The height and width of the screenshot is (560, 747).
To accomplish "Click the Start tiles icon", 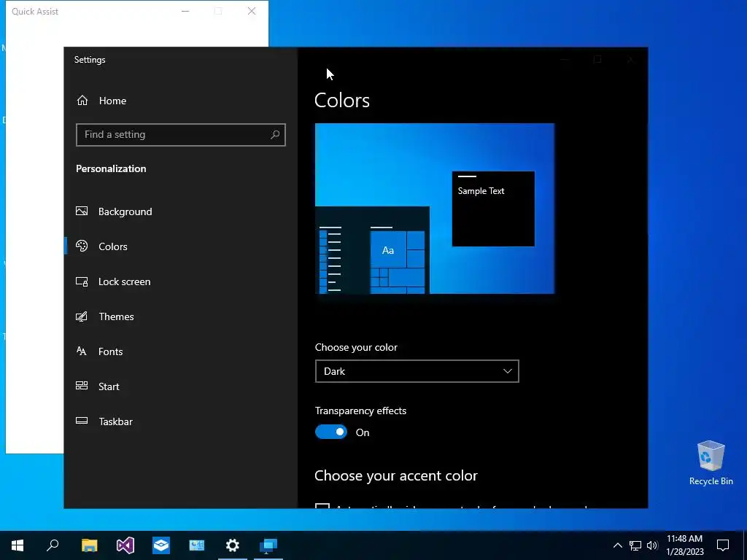I will coord(82,386).
